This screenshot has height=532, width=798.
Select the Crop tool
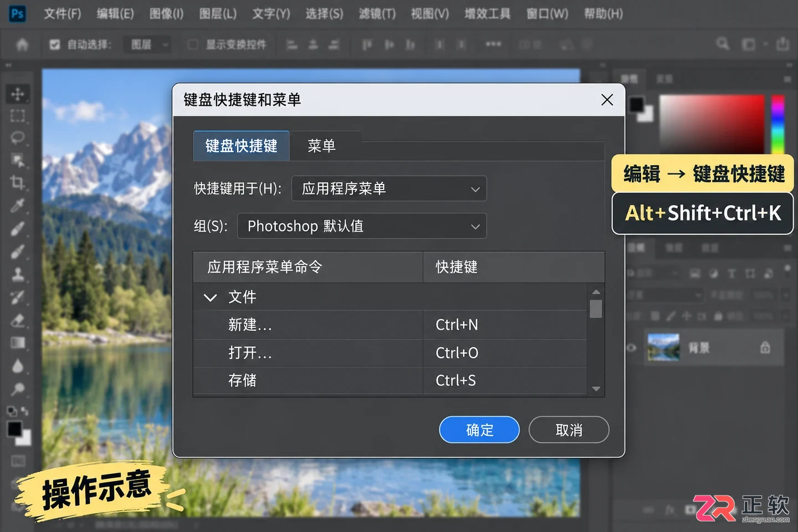(18, 183)
